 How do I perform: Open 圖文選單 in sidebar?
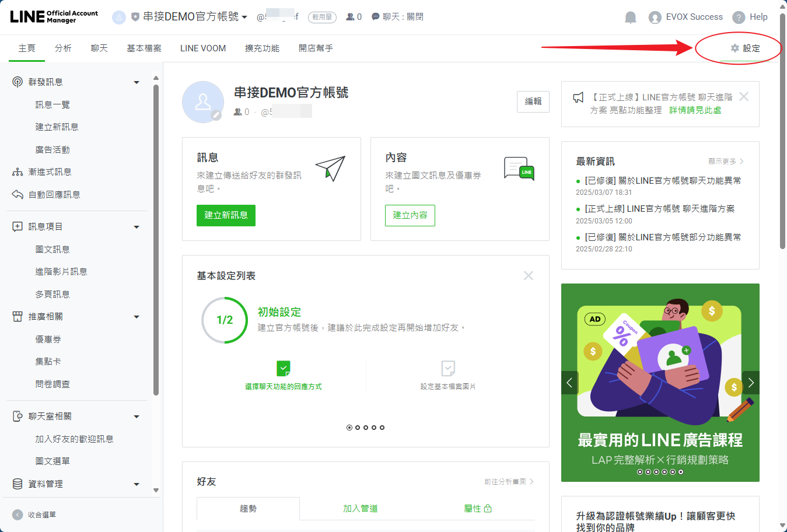[53, 461]
